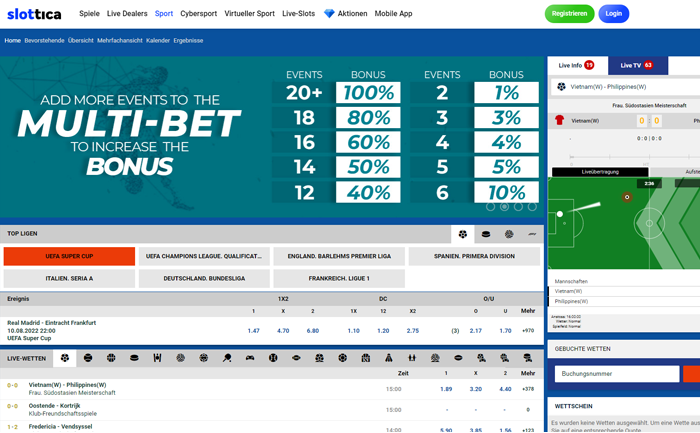Open Vietnam(W) - Philippines(W) live match row
This screenshot has width=700, height=433.
(272, 389)
